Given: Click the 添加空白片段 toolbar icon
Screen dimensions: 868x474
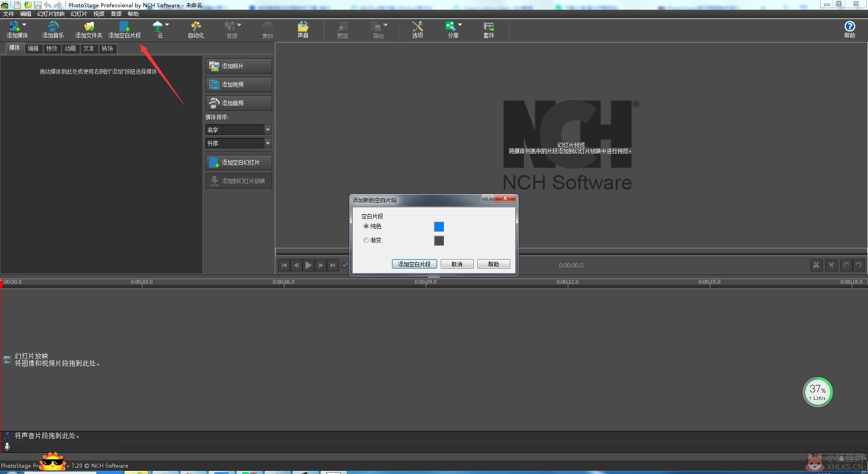Looking at the screenshot, I should click(x=124, y=30).
